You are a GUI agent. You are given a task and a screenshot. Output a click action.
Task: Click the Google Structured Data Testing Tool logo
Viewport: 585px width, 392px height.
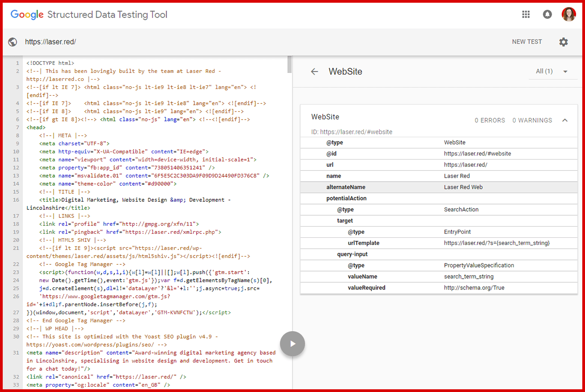89,14
